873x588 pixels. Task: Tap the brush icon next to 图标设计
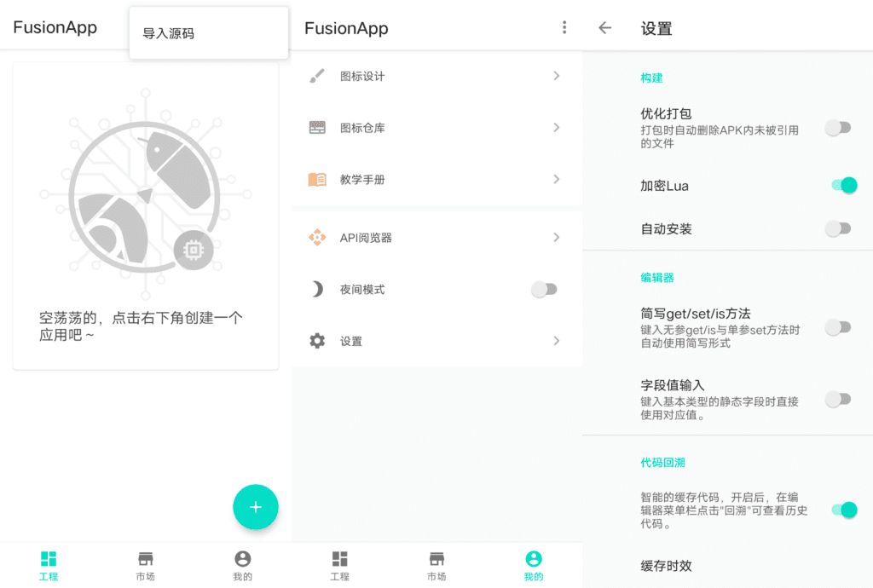[x=317, y=76]
